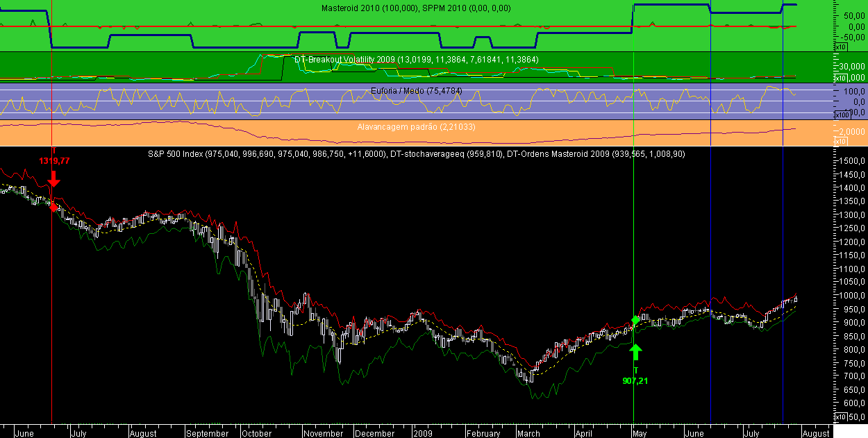
Task: Click the March label on the date axis
Action: point(529,433)
